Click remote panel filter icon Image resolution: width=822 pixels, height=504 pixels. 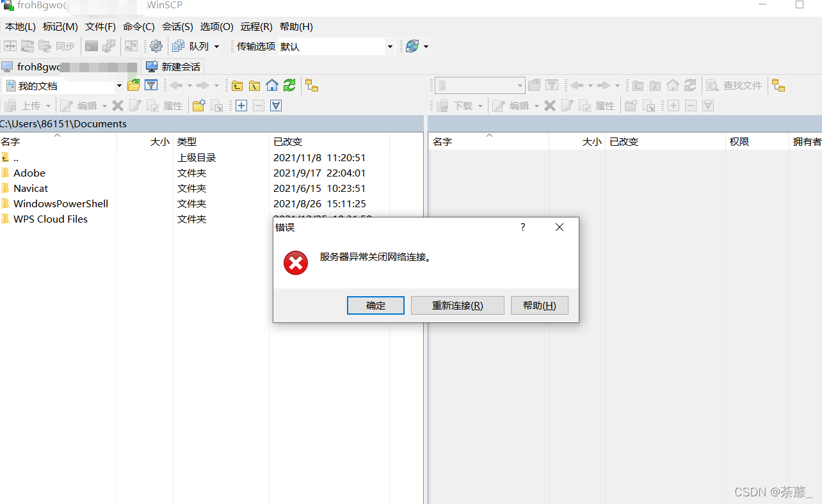[x=552, y=85]
